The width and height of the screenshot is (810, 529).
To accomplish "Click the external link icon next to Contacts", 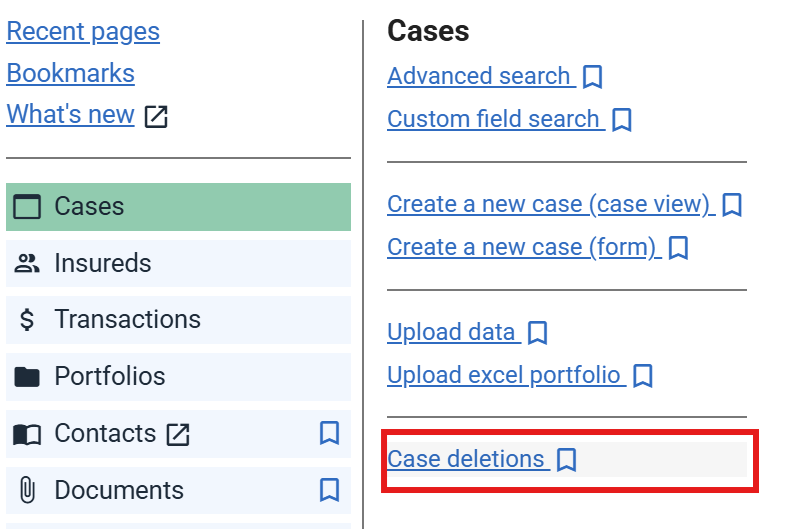I will (178, 434).
